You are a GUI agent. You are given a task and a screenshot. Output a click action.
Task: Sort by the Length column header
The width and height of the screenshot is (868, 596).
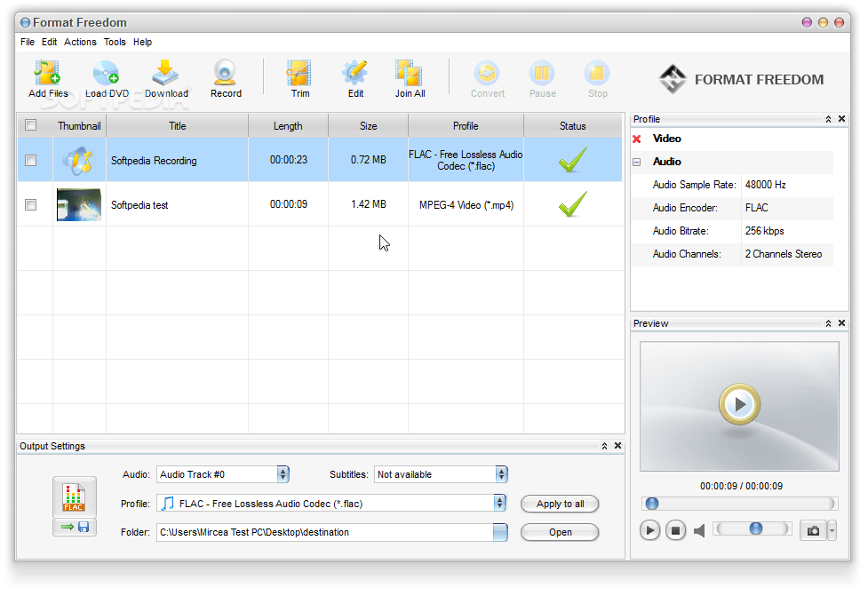[x=288, y=125]
